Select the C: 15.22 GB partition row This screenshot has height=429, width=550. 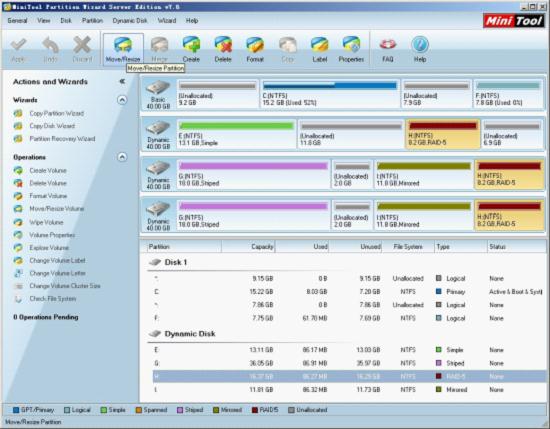[349, 292]
